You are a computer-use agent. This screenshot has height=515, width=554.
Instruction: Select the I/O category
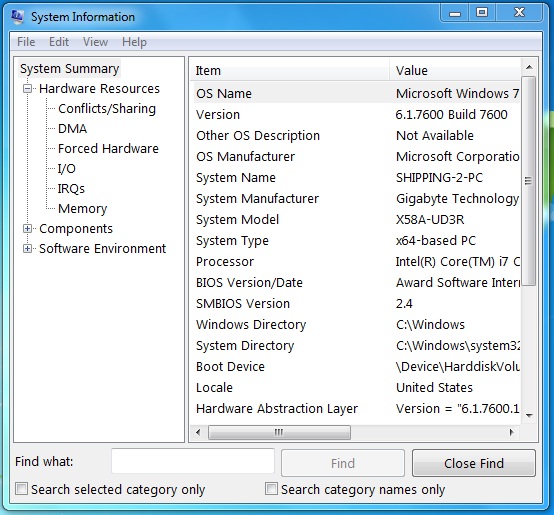click(x=67, y=168)
